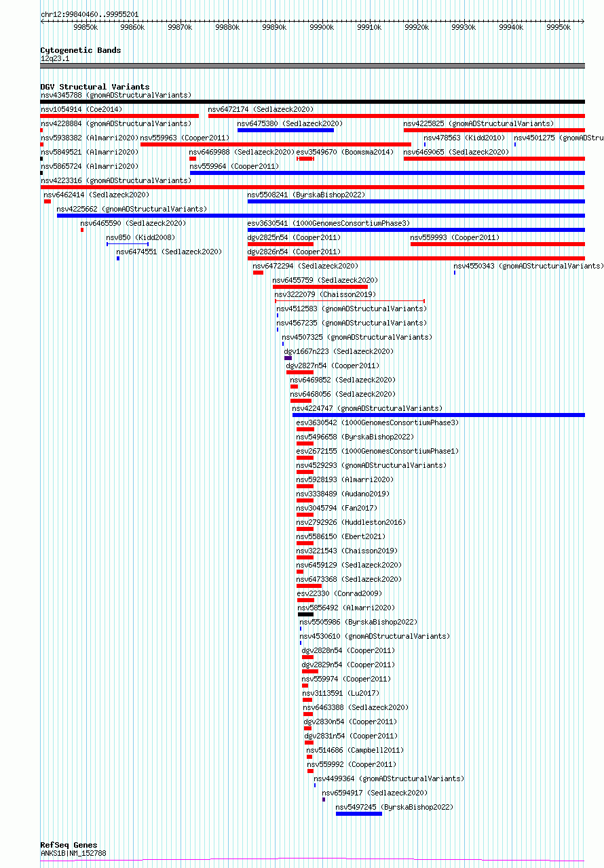The height and width of the screenshot is (868, 604).
Task: Click nsv6455759 (Sedlazeck2020) label
Action: click(x=325, y=280)
